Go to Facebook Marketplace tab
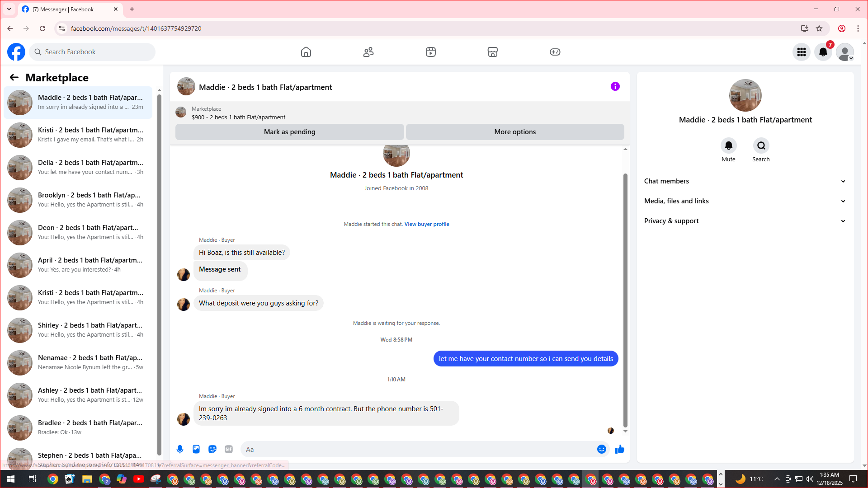The height and width of the screenshot is (488, 868). pos(493,52)
